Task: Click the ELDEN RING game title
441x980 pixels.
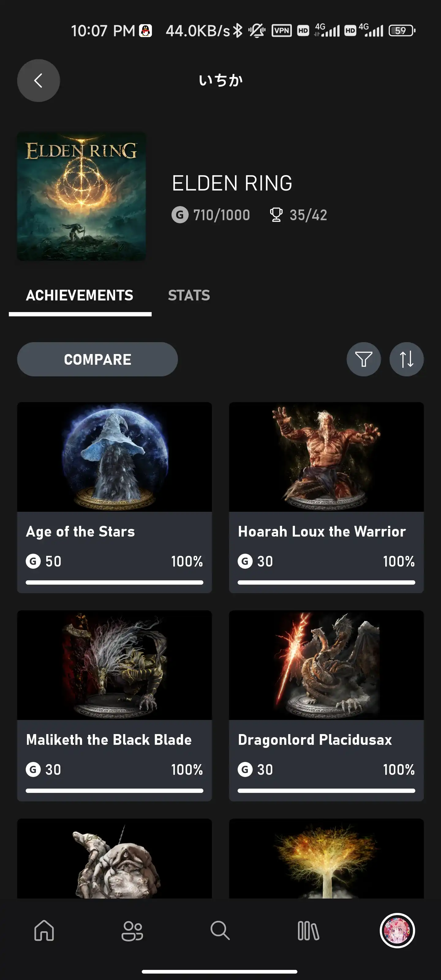Action: (232, 183)
